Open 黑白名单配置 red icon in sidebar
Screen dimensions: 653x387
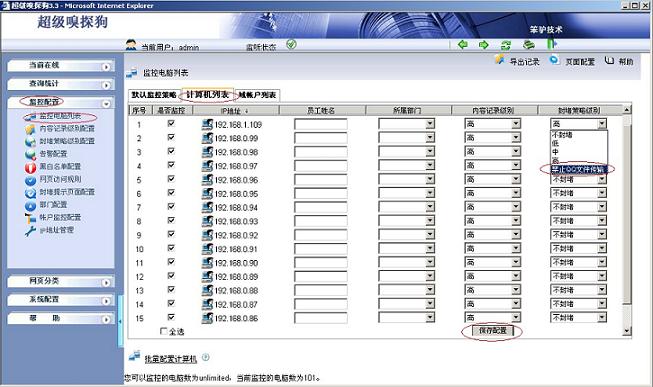click(30, 167)
